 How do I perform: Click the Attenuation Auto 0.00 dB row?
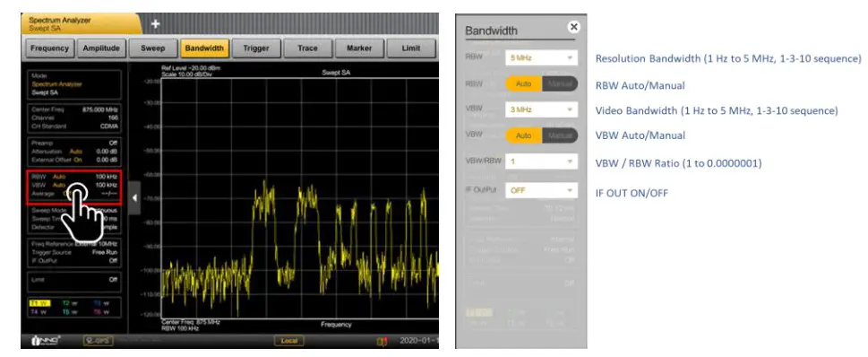pyautogui.click(x=74, y=151)
